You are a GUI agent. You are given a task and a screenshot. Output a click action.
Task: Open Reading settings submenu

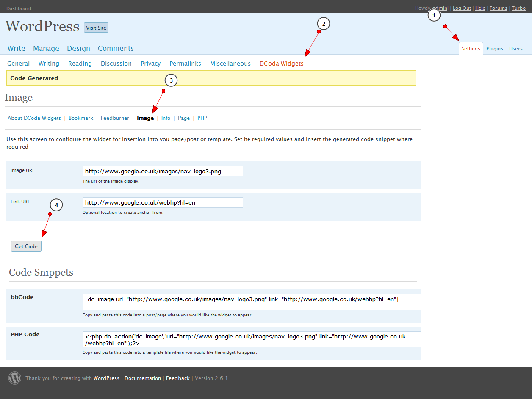[80, 64]
